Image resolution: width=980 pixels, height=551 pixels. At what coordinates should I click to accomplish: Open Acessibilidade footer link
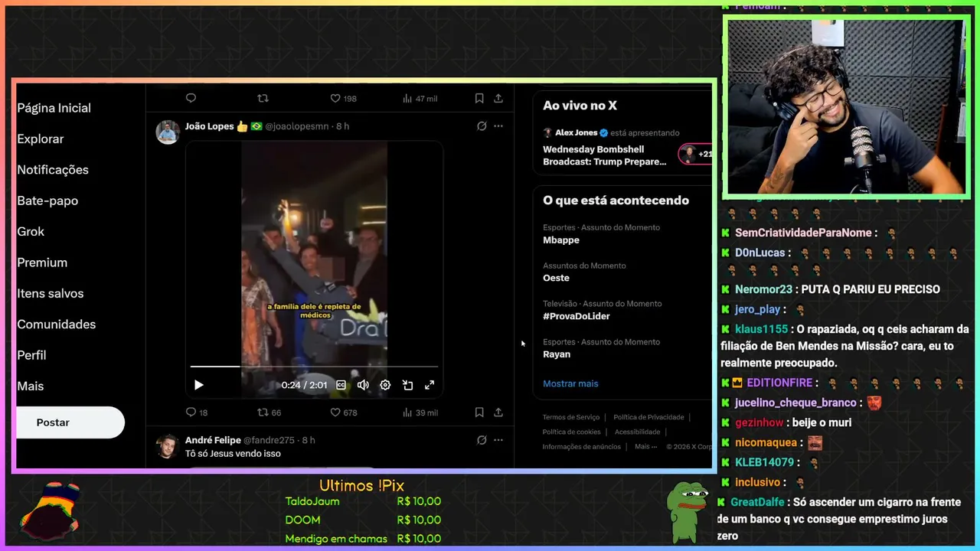pyautogui.click(x=637, y=432)
